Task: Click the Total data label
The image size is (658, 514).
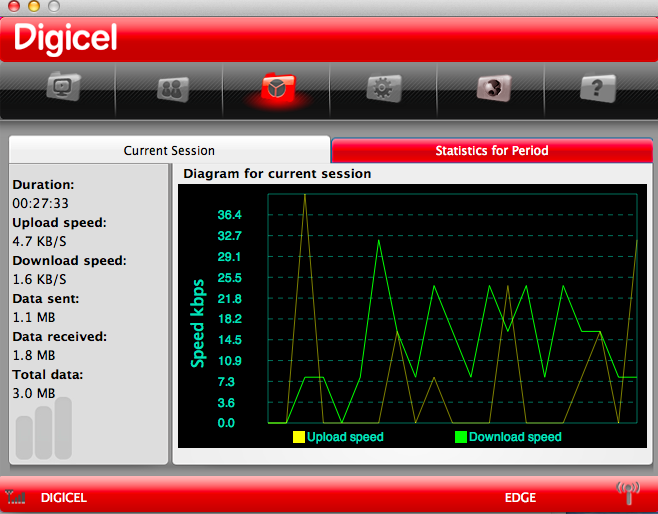Action: pyautogui.click(x=48, y=374)
